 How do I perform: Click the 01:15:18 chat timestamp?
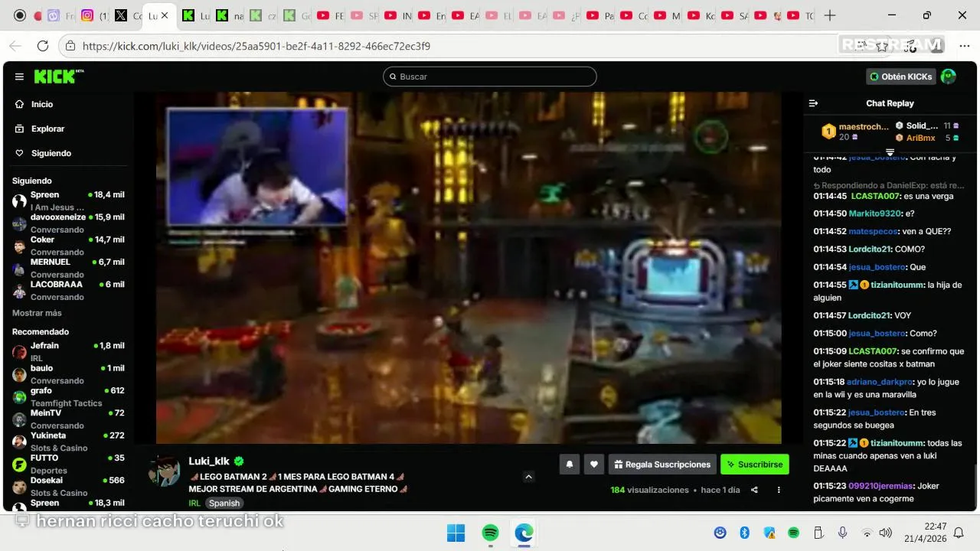(x=829, y=382)
